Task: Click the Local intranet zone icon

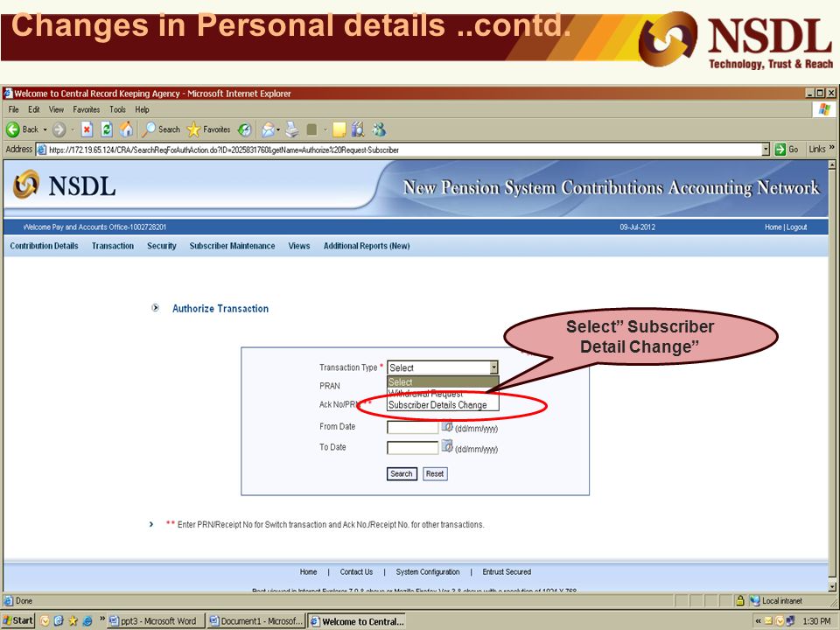Action: point(755,600)
